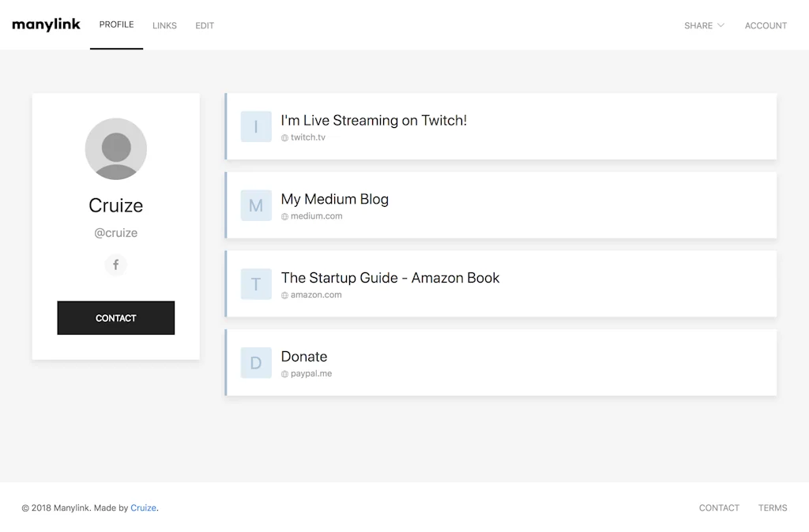Click the Account menu item

pos(765,25)
